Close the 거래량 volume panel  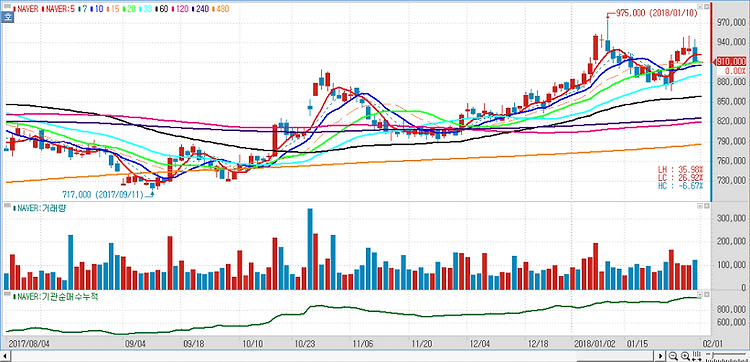(706, 206)
